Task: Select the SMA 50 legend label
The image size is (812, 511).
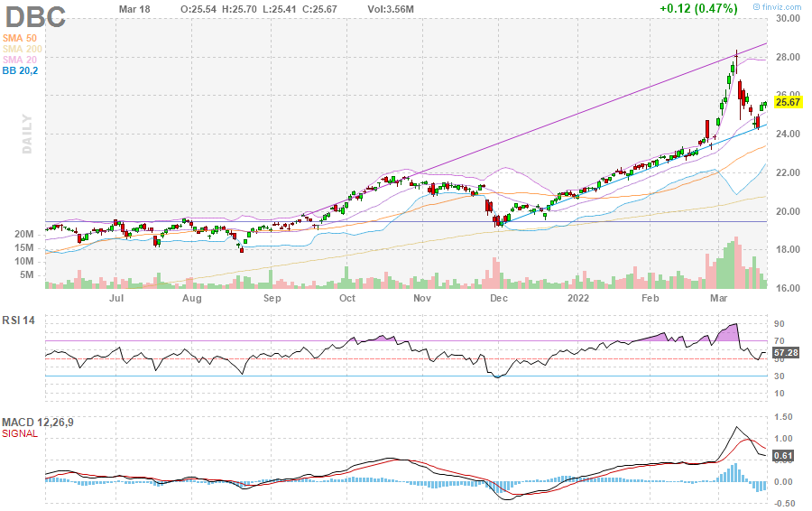Action: pos(20,38)
